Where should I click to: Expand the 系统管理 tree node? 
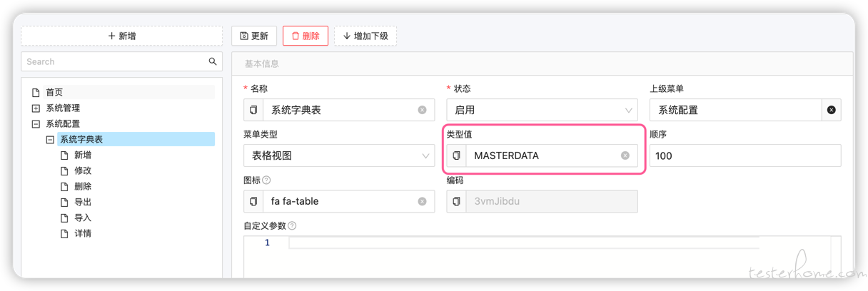[x=36, y=108]
